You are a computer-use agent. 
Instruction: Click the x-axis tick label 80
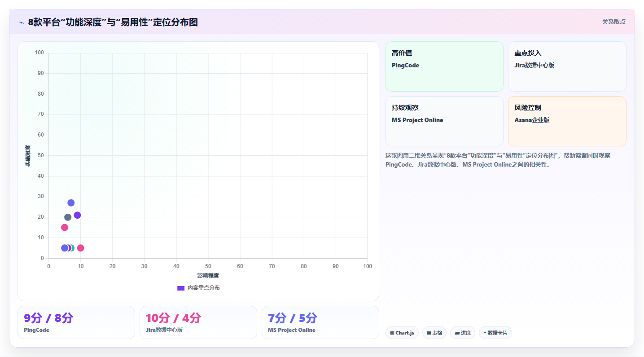coord(304,266)
